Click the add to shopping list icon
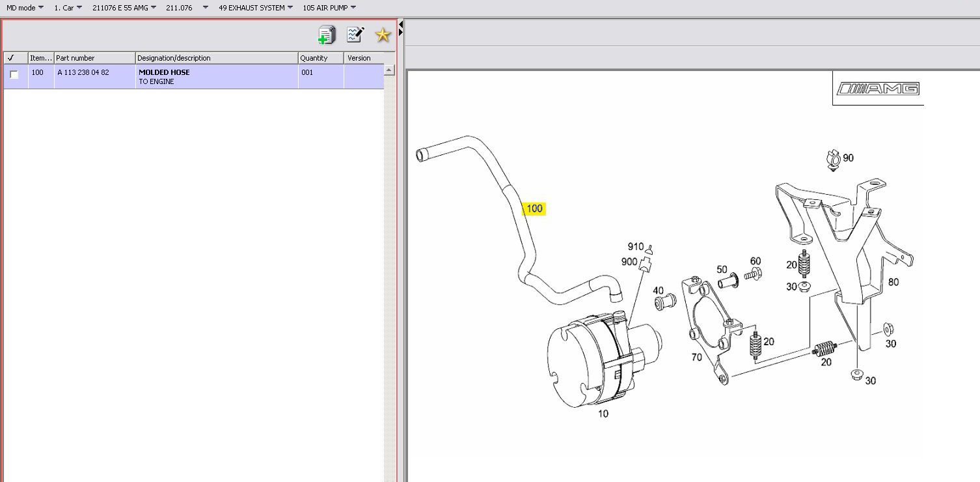This screenshot has height=482, width=980. (x=327, y=35)
